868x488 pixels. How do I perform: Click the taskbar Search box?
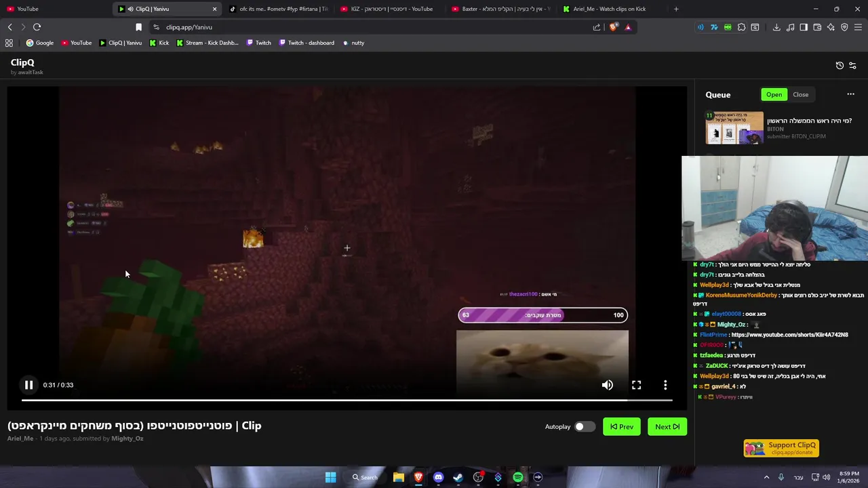coord(365,477)
